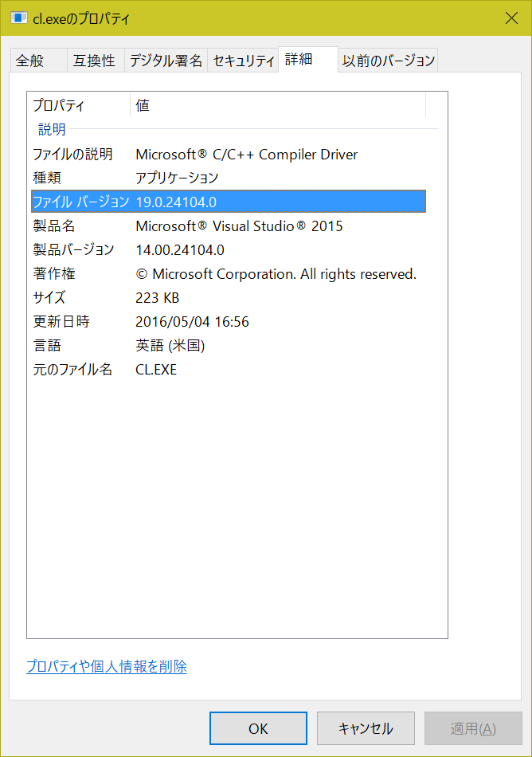The image size is (532, 757).
Task: Click the 英語 (米国) language value
Action: coord(170,346)
